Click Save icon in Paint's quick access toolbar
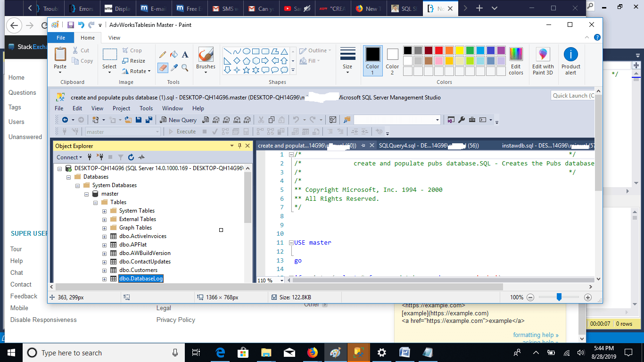644x362 pixels. 70,25
